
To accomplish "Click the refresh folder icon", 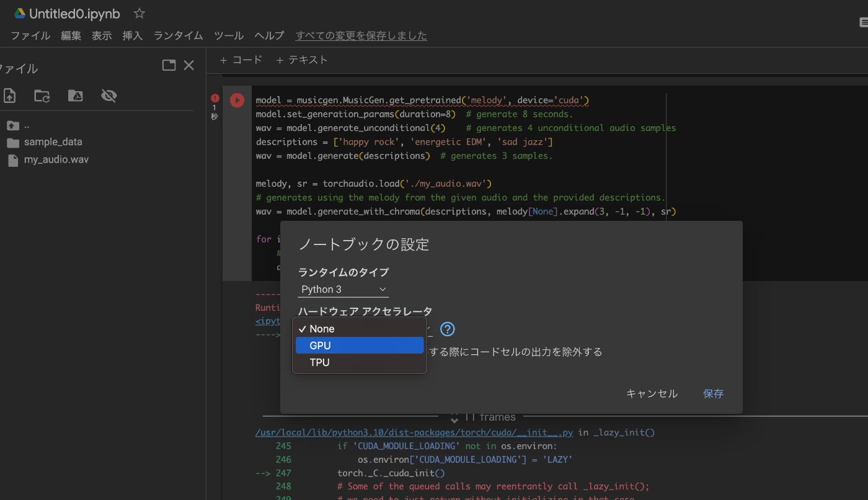I will (x=42, y=96).
